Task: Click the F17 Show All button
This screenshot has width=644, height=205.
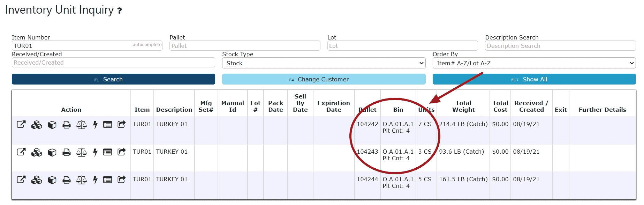Action: 534,79
